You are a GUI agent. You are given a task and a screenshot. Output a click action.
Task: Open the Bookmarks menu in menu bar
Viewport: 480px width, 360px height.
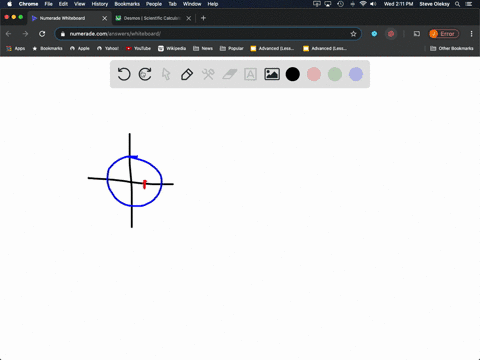(127, 4)
